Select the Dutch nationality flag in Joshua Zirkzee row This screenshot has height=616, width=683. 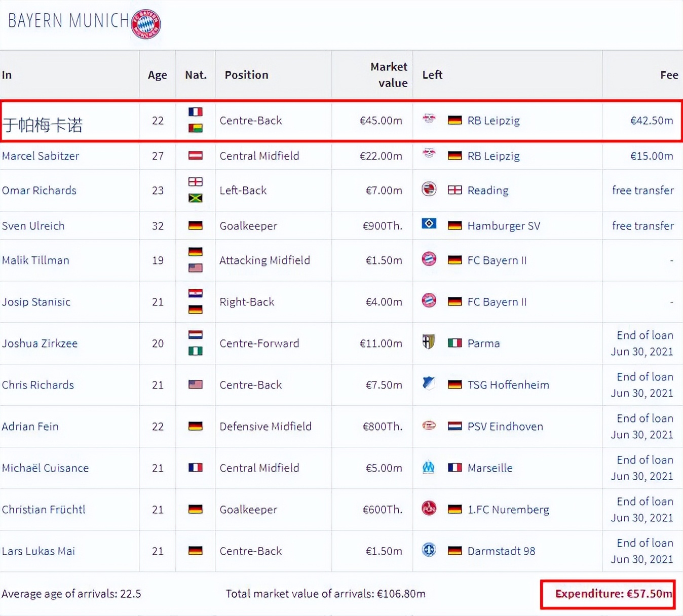click(x=196, y=335)
